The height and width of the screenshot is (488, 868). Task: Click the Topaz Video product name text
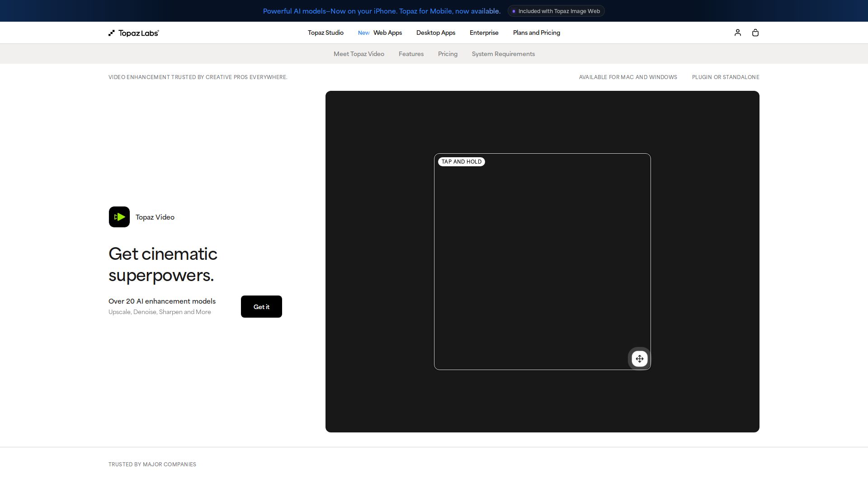pos(155,217)
